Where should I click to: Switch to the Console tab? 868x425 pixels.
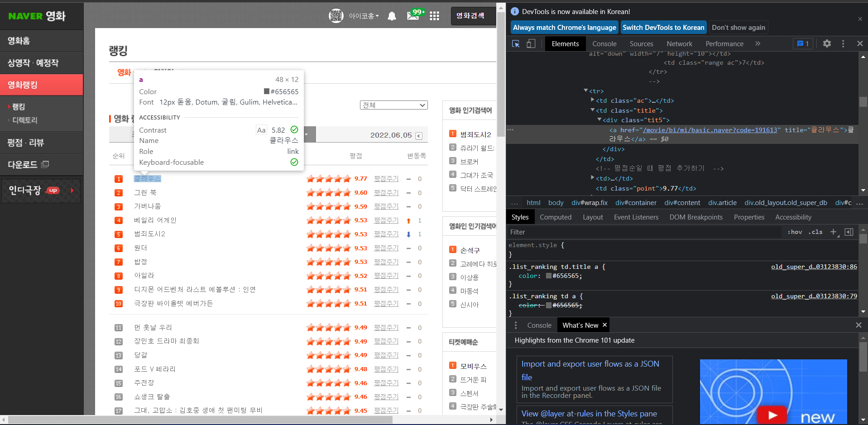(x=604, y=44)
